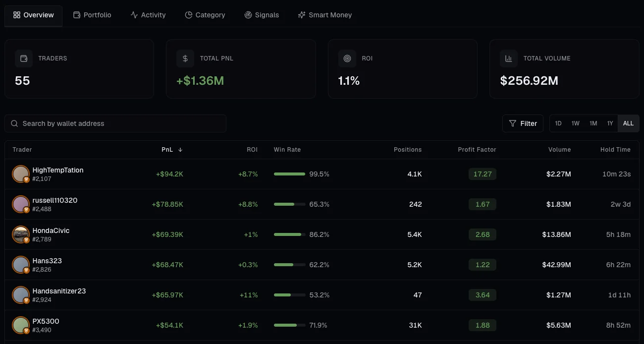The image size is (644, 344).
Task: Click the #2,107 rank label
Action: [42, 179]
